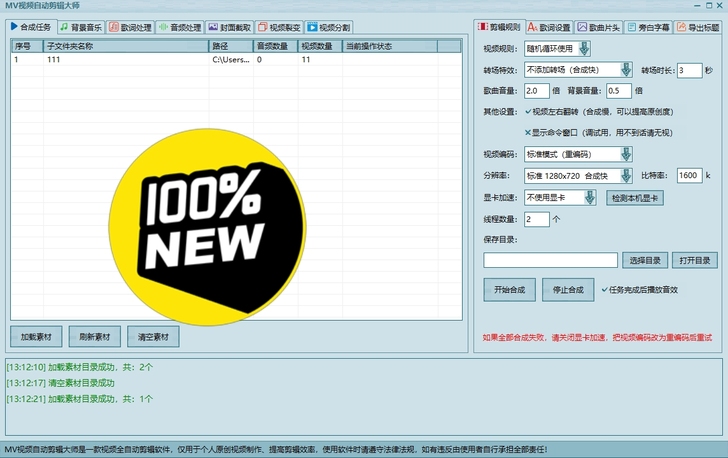728x458 pixels.
Task: Click the 开始合成 button
Action: 509,290
